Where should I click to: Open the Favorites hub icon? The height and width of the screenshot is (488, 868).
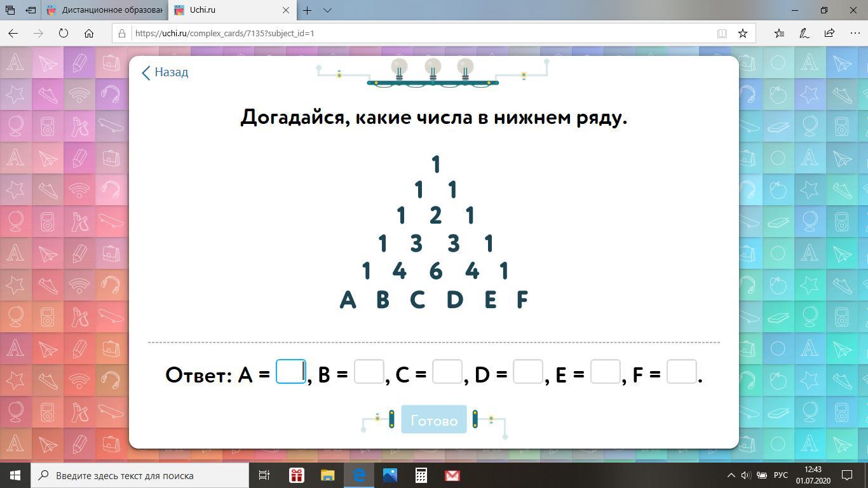click(x=779, y=33)
